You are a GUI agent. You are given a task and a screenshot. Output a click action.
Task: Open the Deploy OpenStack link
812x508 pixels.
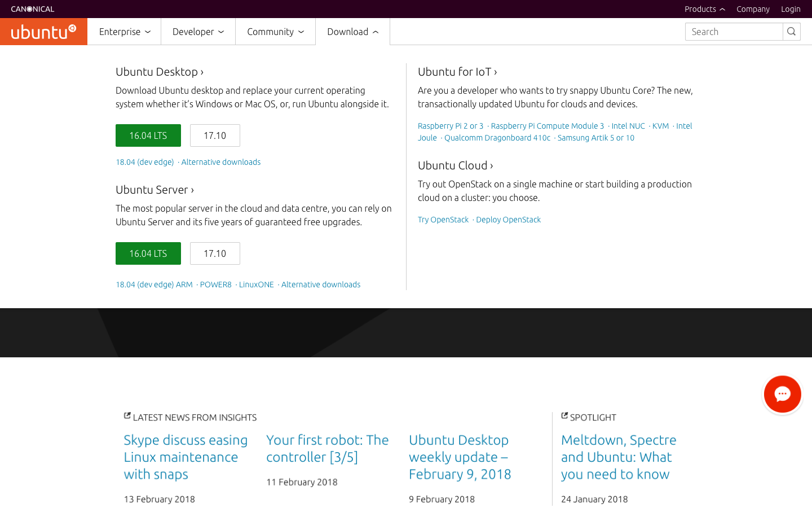(509, 220)
